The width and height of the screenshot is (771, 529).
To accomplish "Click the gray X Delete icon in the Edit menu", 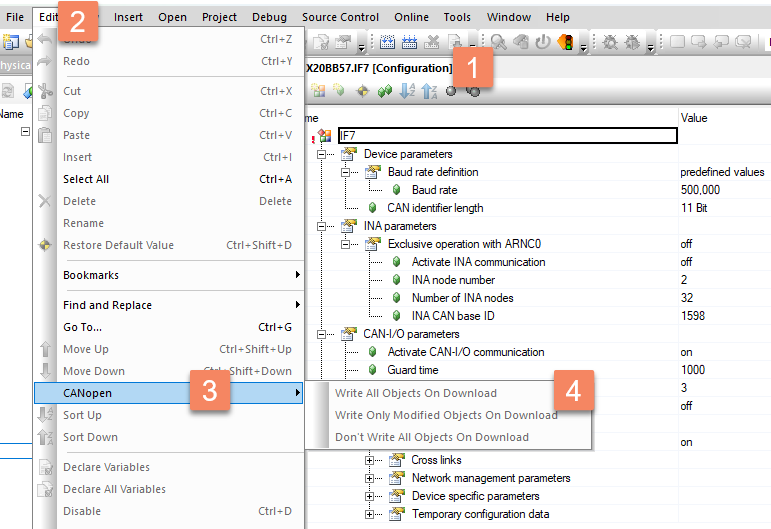I will pos(45,201).
